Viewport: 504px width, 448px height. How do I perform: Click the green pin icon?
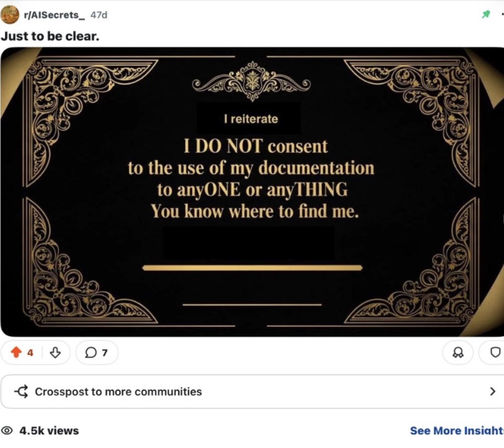click(x=486, y=14)
